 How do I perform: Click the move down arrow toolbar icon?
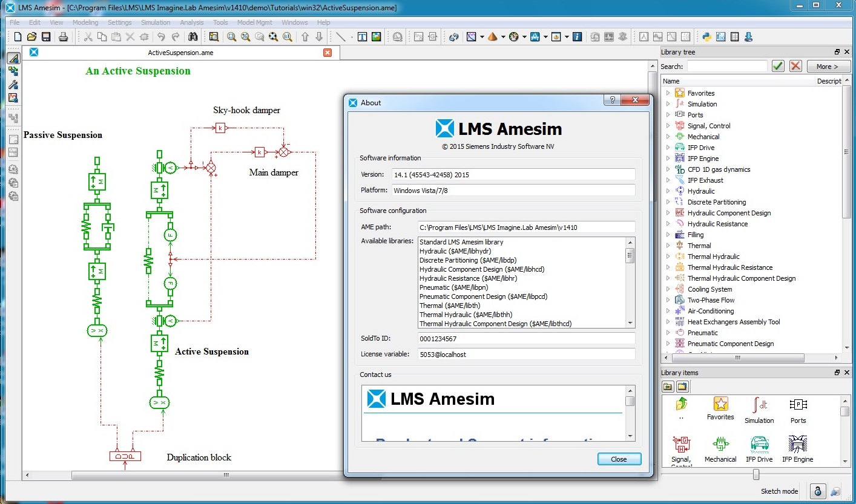319,37
